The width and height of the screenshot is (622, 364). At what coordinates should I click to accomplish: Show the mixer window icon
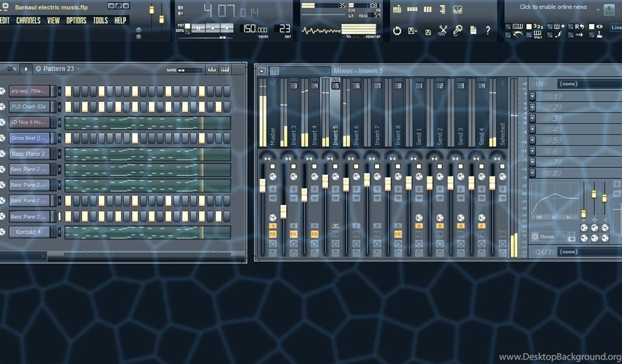click(458, 10)
